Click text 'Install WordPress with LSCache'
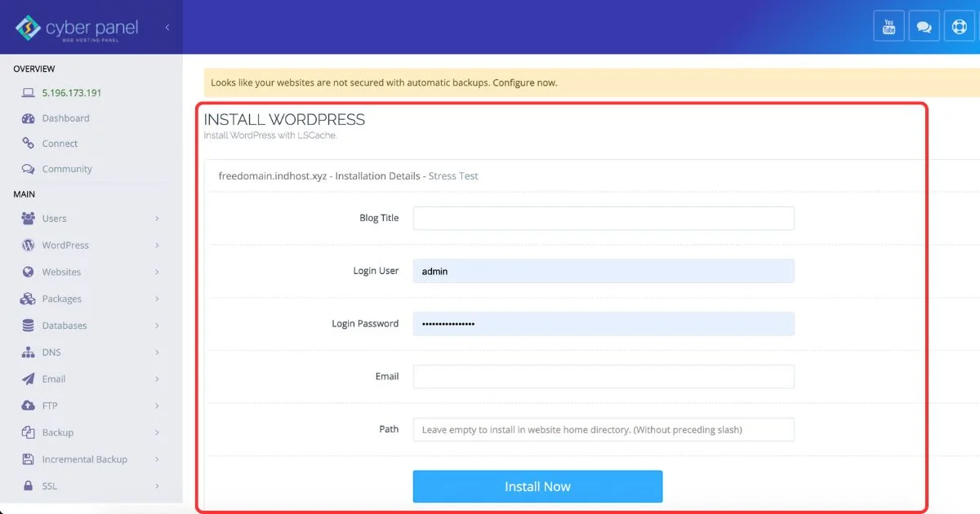The height and width of the screenshot is (514, 980). pyautogui.click(x=269, y=135)
